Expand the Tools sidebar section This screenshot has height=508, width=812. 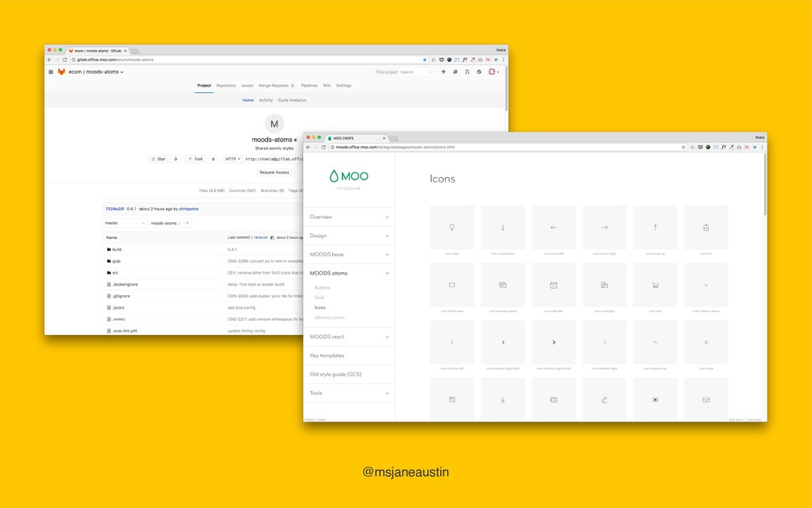349,393
